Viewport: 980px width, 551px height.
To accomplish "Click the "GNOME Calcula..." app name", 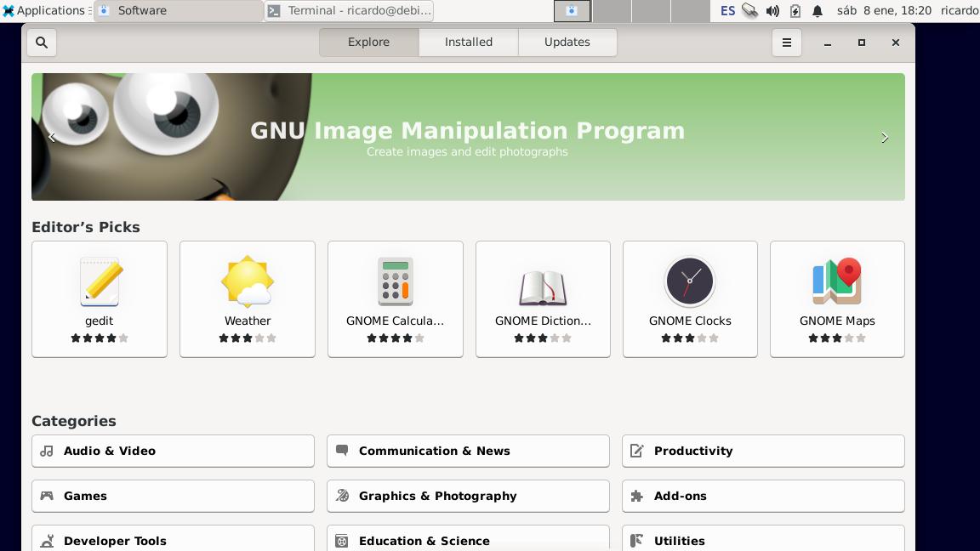I will [x=395, y=321].
